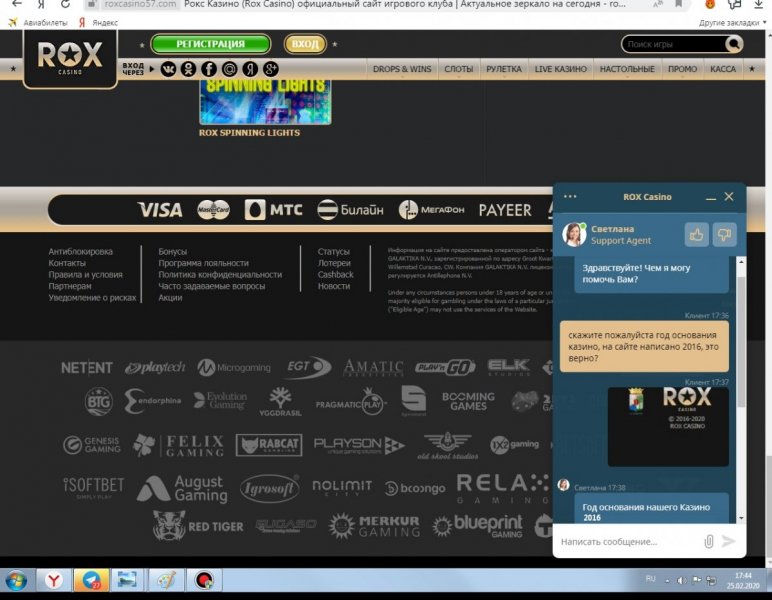
Task: Close the ROX Casino chat widget
Action: tap(729, 196)
